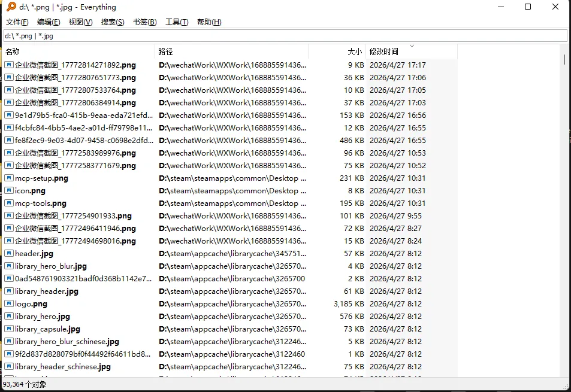Image resolution: width=571 pixels, height=392 pixels.
Task: Click the file icon for mcp-tools.png
Action: click(9, 203)
